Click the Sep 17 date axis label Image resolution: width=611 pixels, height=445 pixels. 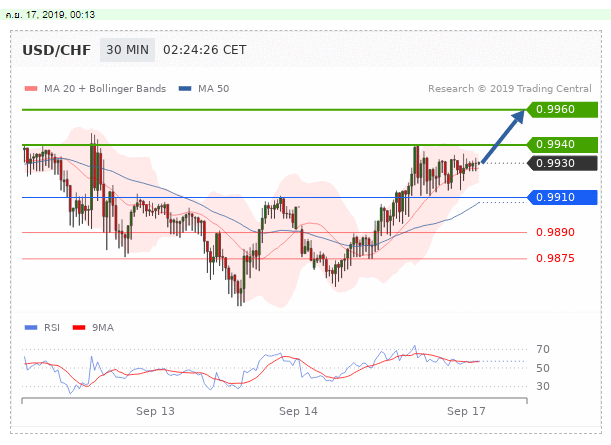[x=466, y=411]
